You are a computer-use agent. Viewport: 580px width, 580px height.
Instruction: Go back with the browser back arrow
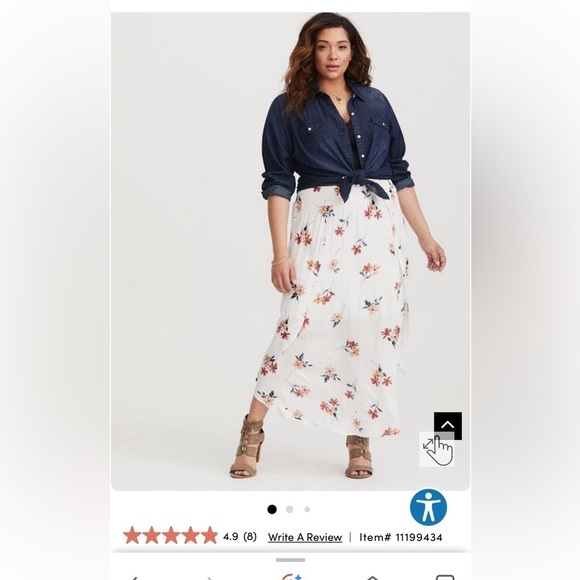tap(134, 578)
